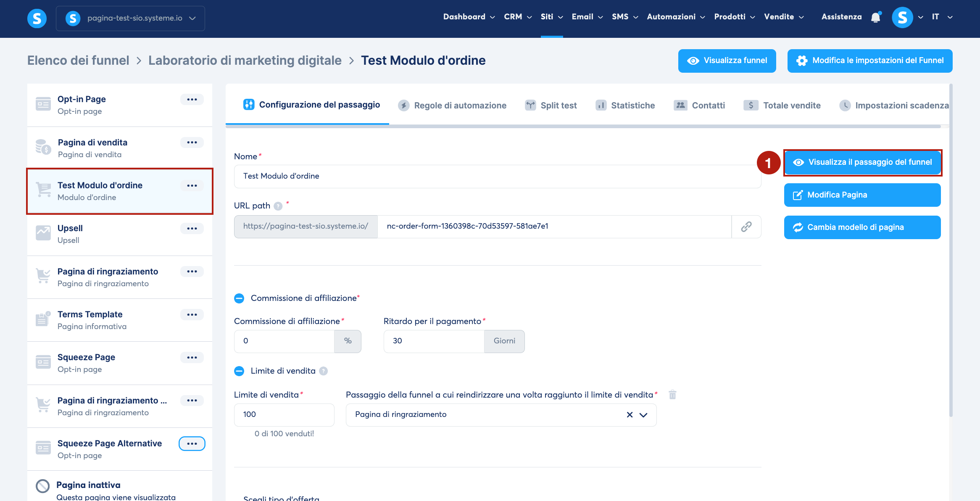Click the Upsell chart icon
This screenshot has height=501, width=980.
point(43,233)
